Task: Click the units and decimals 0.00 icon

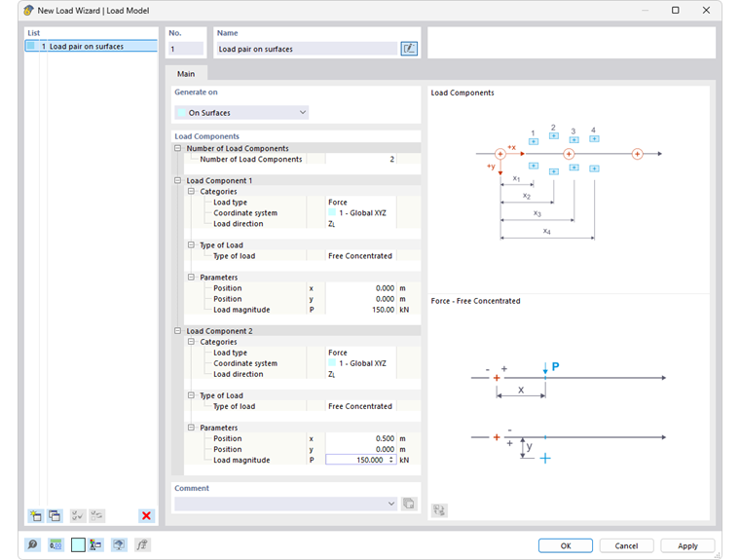Action: coord(55,544)
